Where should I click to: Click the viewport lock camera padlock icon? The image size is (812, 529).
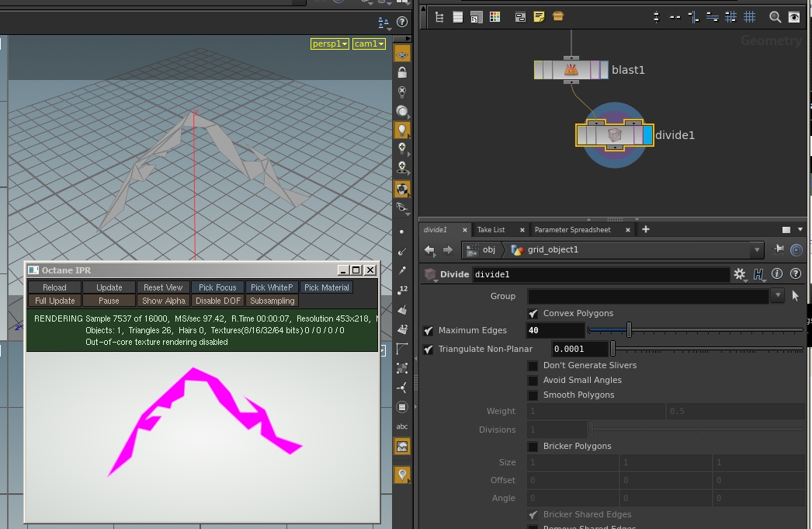401,73
